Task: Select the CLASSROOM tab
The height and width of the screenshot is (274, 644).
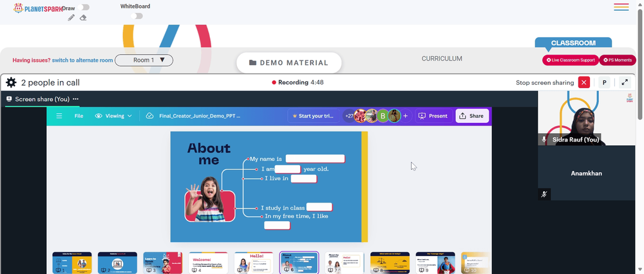Action: coord(573,42)
